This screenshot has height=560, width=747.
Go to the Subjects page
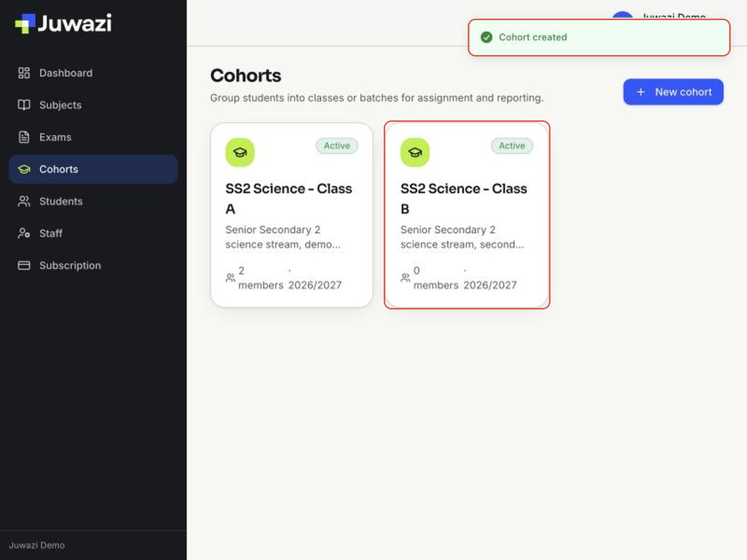point(93,105)
